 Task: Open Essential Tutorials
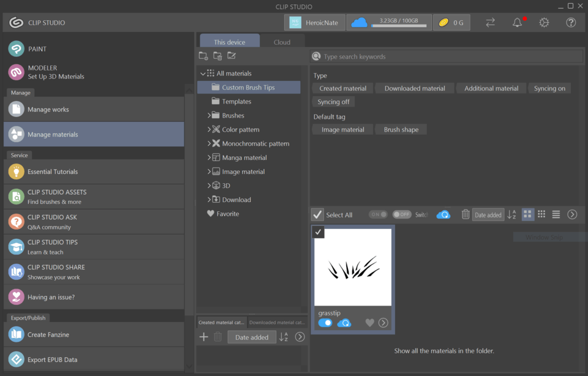coord(94,171)
